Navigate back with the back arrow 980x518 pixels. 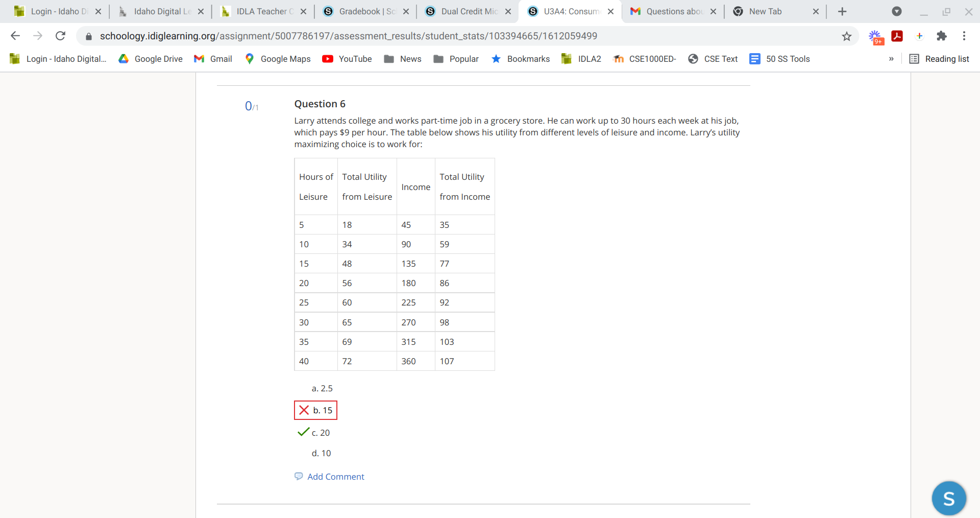(x=15, y=36)
